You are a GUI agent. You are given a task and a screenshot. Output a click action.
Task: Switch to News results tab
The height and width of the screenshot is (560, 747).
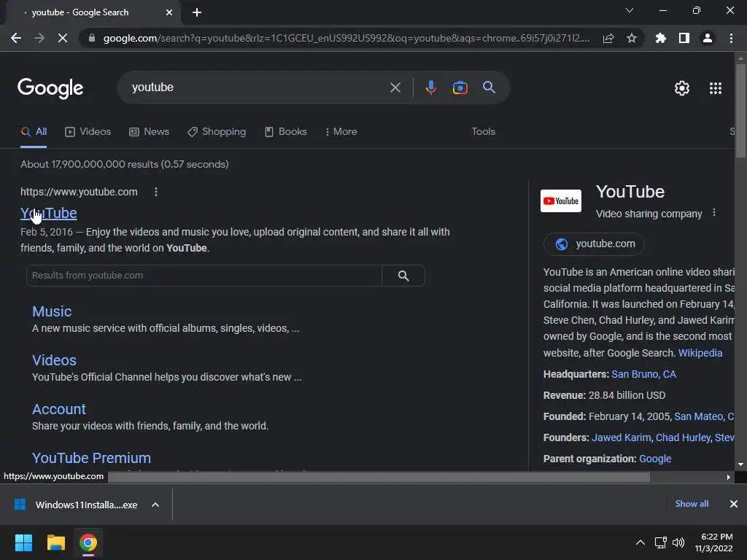coord(149,132)
